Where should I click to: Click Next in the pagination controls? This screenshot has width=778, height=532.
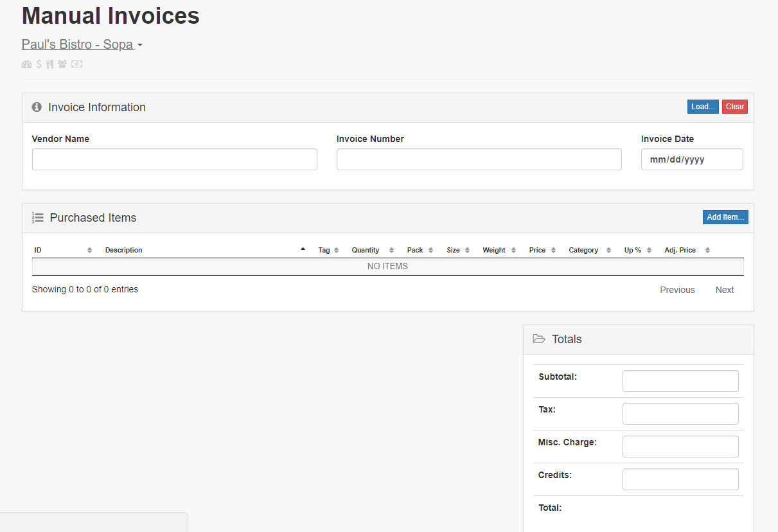724,290
